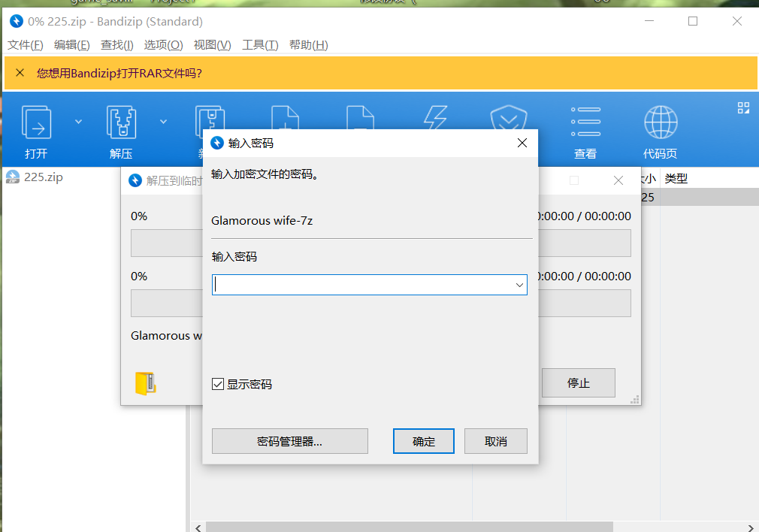The width and height of the screenshot is (759, 532).
Task: Click the Bandizip logo in main title bar
Action: point(16,21)
